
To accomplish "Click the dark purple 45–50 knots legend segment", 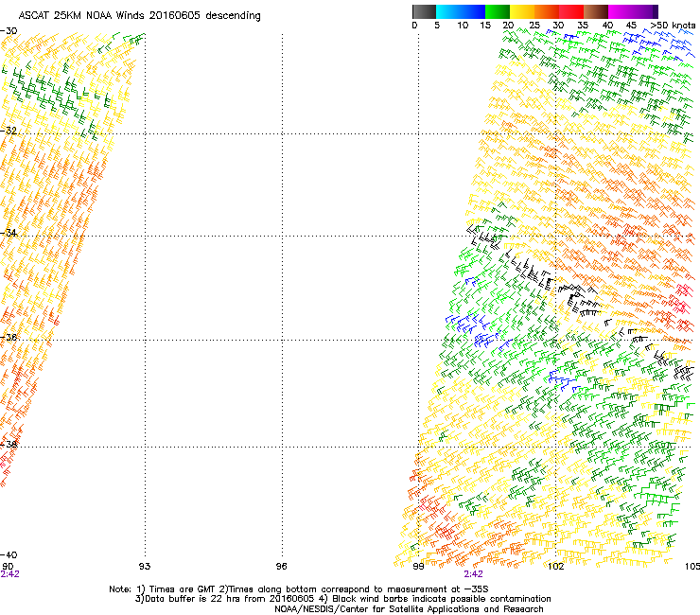I will [645, 11].
